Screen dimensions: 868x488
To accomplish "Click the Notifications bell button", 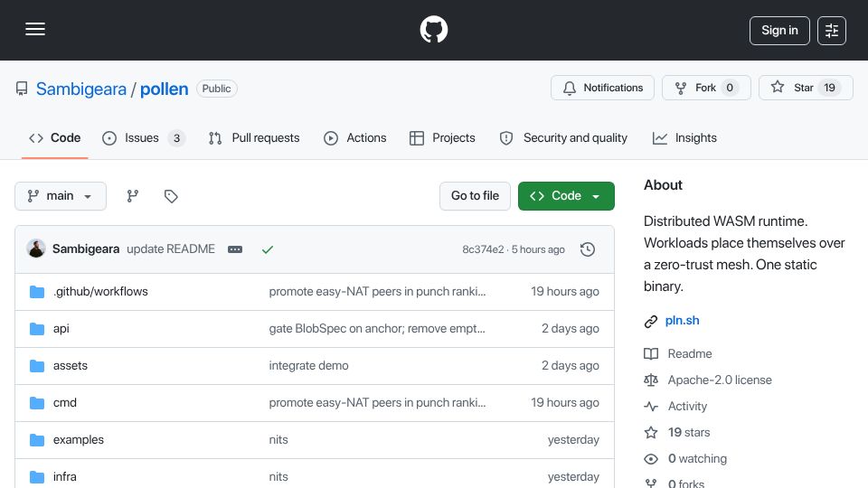I will 602,88.
